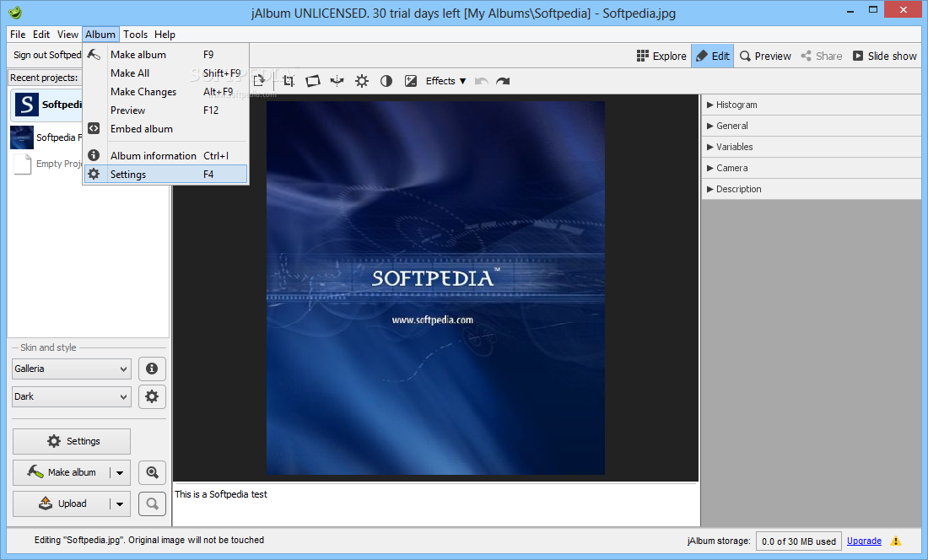
Task: Expand the General panel
Action: (x=811, y=126)
